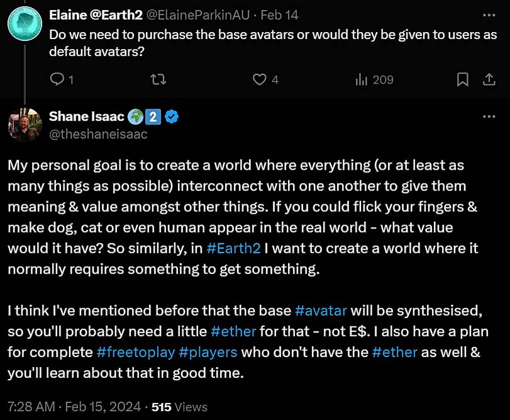Open the #Earth2 hashtag link

[233, 248]
